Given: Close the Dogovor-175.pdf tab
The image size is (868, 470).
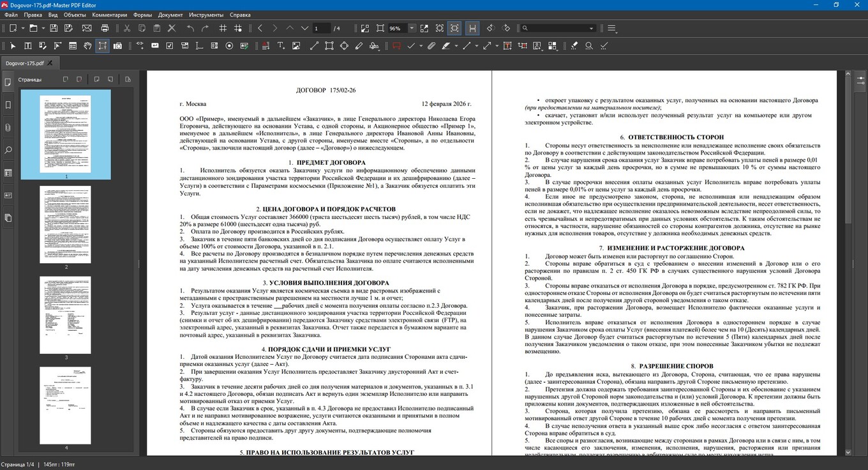Looking at the screenshot, I should point(50,63).
